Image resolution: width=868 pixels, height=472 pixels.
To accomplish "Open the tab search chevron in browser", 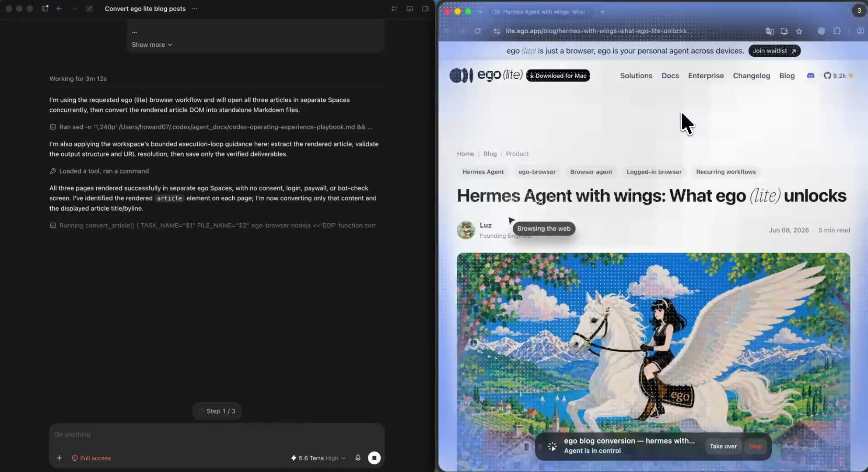I will click(480, 12).
